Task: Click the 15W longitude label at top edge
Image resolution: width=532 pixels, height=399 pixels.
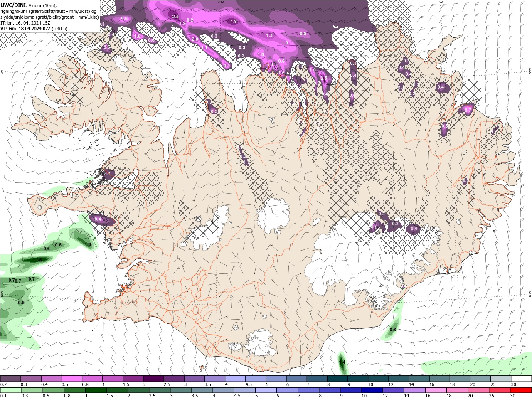Action: [x=440, y=2]
